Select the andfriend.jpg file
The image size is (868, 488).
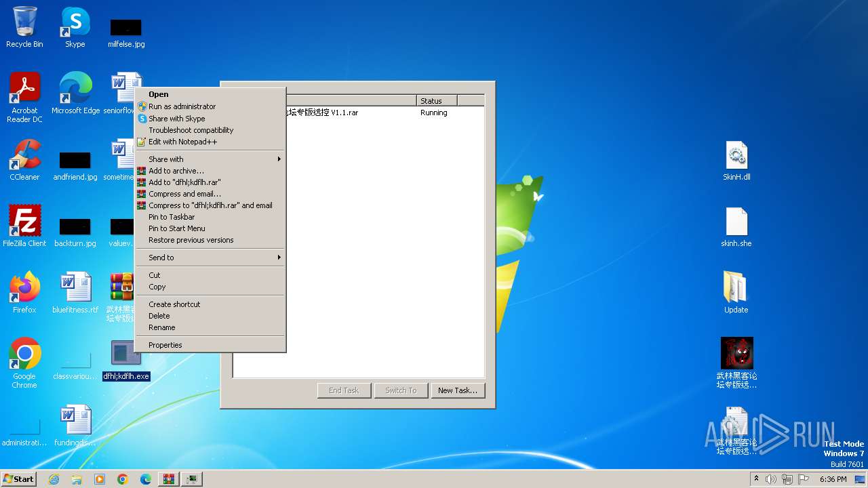click(x=75, y=165)
